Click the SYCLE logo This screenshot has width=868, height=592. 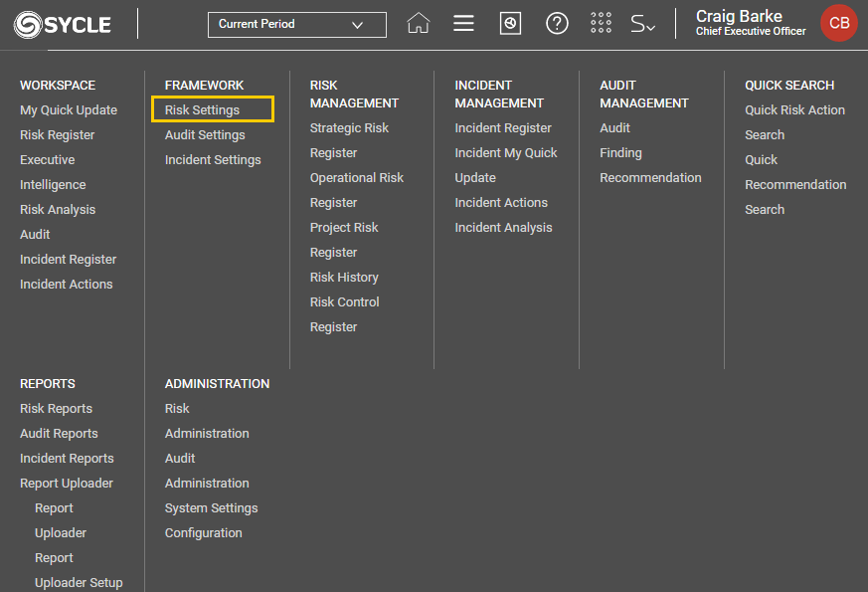point(63,24)
